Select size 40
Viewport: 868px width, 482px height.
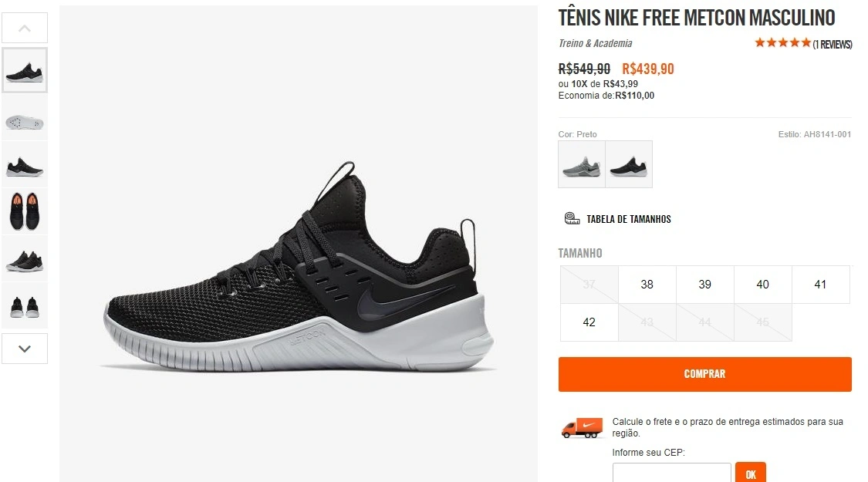coord(762,285)
